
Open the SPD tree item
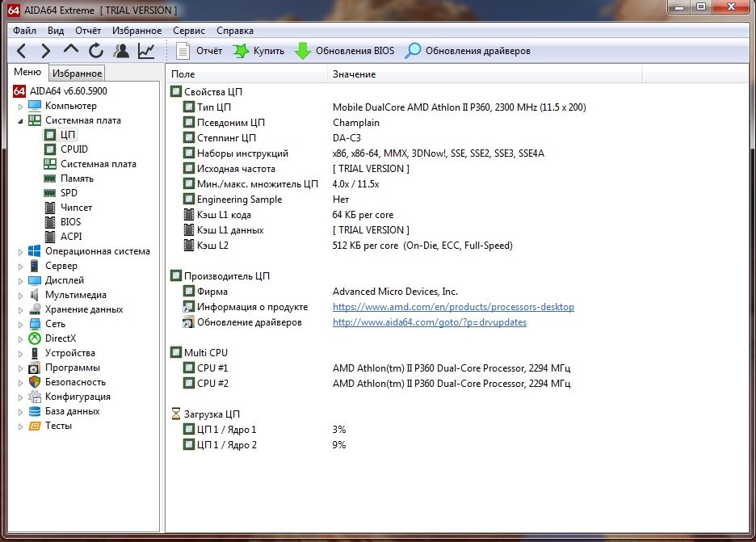[61, 193]
